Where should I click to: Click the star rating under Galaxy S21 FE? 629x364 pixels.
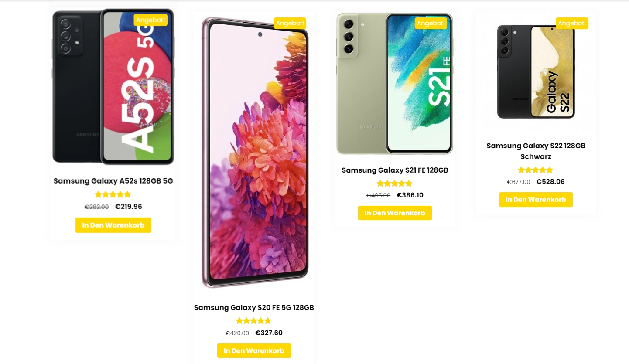[395, 184]
